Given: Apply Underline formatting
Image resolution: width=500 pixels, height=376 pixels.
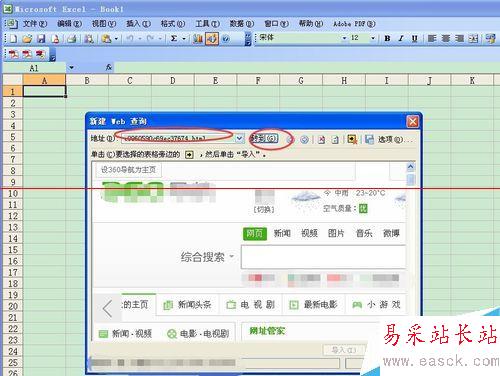Looking at the screenshot, I should coord(414,39).
